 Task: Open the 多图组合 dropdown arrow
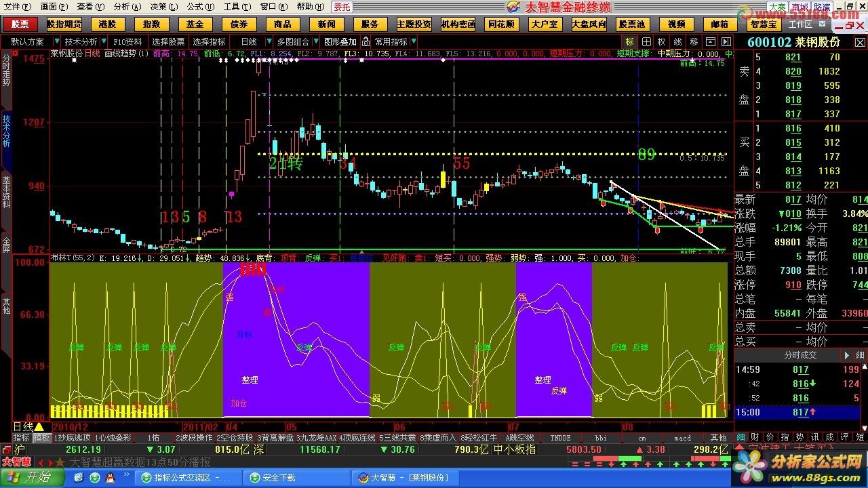(x=315, y=42)
